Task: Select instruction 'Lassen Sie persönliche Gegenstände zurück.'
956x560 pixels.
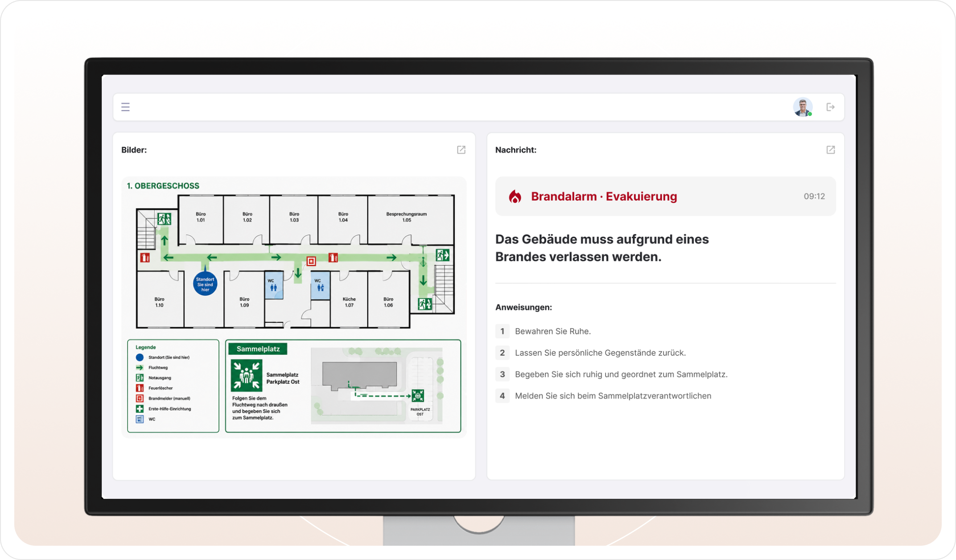Action: 600,353
